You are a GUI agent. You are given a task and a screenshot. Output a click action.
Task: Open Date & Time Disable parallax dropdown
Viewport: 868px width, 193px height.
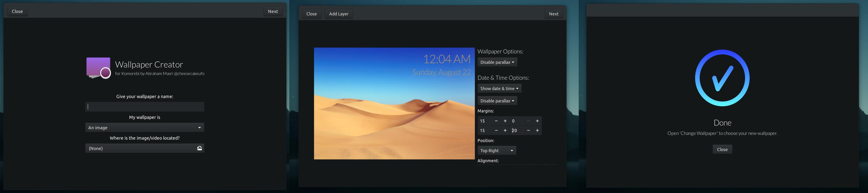[x=497, y=101]
